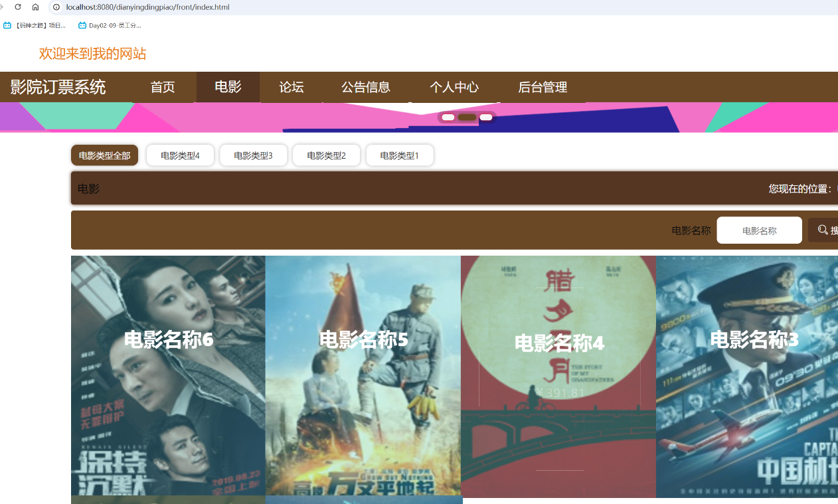Screen dimensions: 838x504
Task: Open the 电影名称3 movie poster
Action: tap(747, 377)
